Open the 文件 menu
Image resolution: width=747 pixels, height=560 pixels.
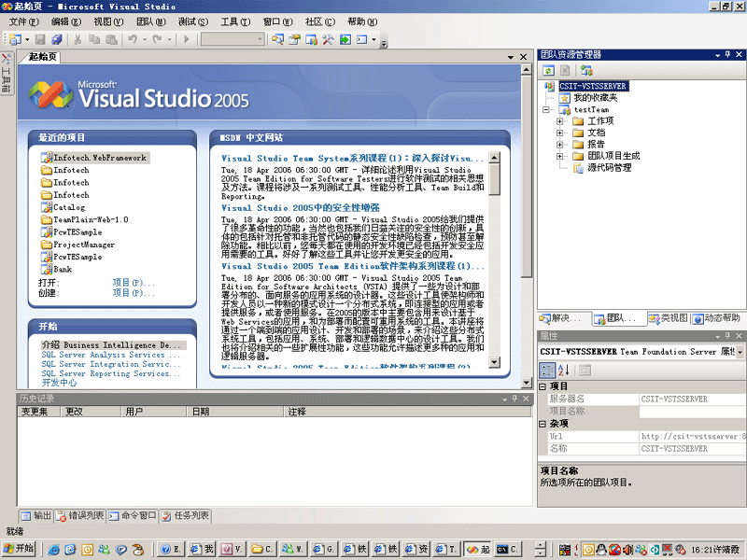pos(24,21)
